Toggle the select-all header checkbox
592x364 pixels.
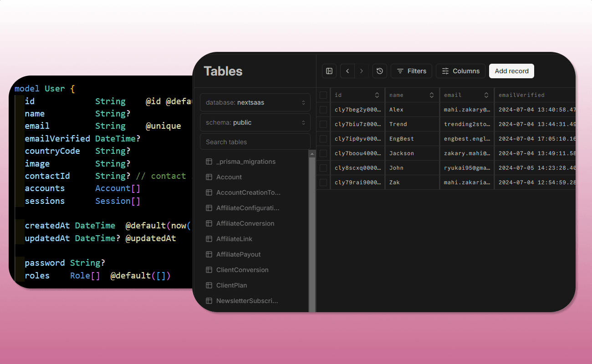(x=323, y=95)
